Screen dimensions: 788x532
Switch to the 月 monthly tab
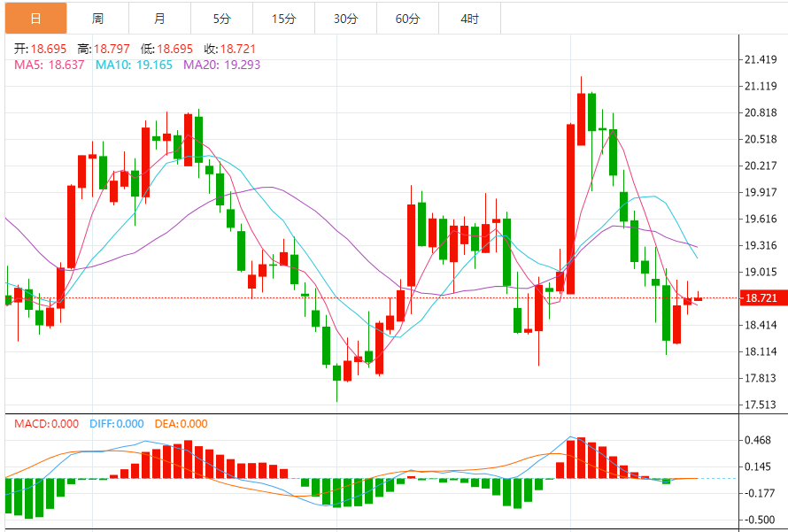[x=159, y=19]
